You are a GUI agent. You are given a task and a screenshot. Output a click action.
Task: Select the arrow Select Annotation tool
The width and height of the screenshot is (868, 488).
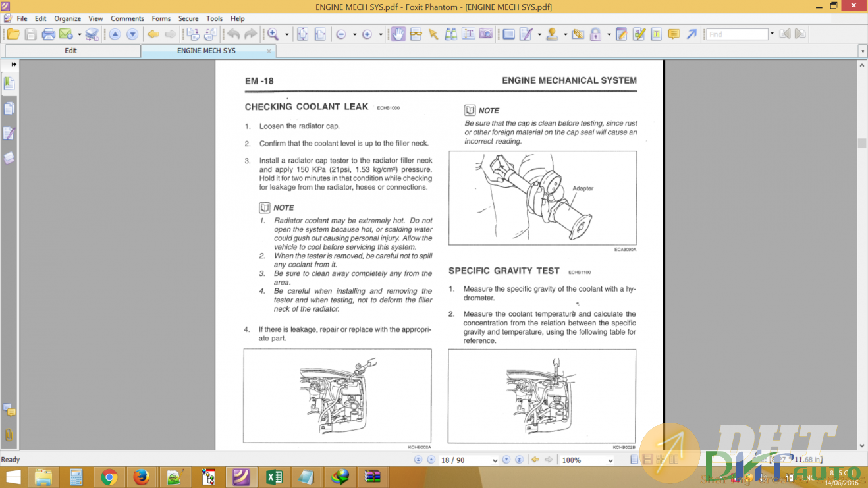click(433, 34)
